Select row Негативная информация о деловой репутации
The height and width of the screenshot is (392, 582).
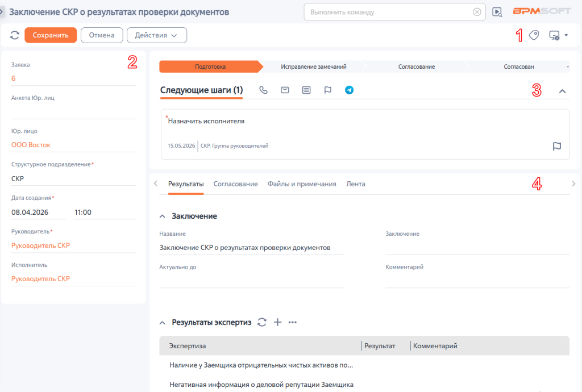tap(364, 385)
